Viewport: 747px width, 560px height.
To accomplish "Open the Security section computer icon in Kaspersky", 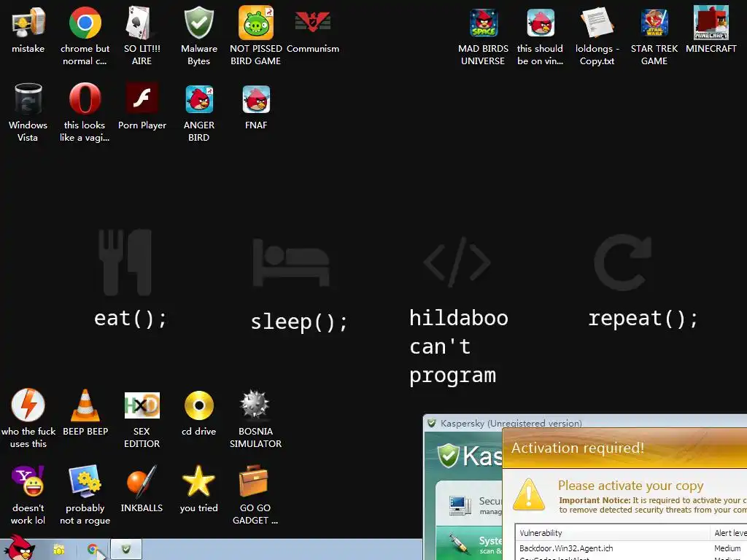I will coord(460,505).
